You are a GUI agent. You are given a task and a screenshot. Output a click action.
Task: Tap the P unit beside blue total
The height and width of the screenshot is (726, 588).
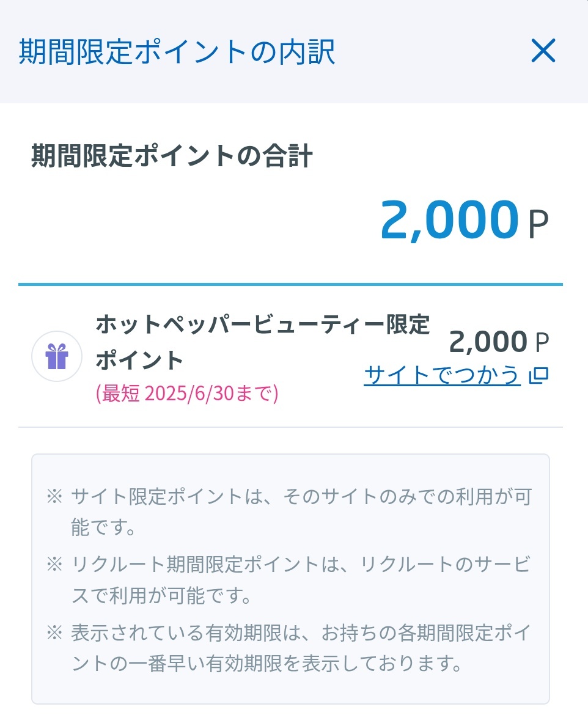(538, 224)
